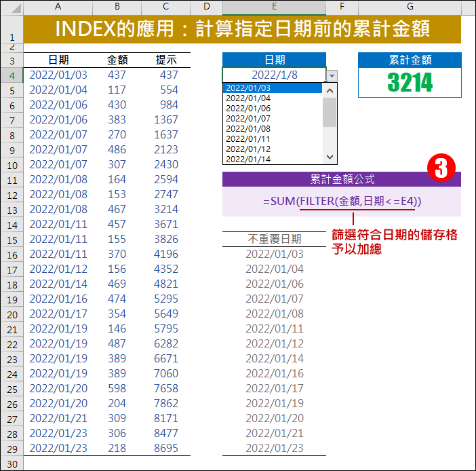This screenshot has width=476, height=471.
Task: Choose 2022/01/03 in dropdown list
Action: click(273, 88)
